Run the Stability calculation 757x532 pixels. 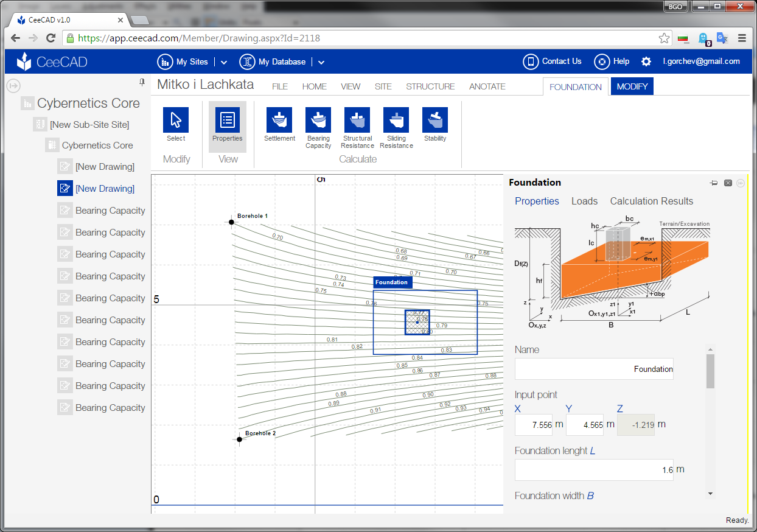(435, 125)
